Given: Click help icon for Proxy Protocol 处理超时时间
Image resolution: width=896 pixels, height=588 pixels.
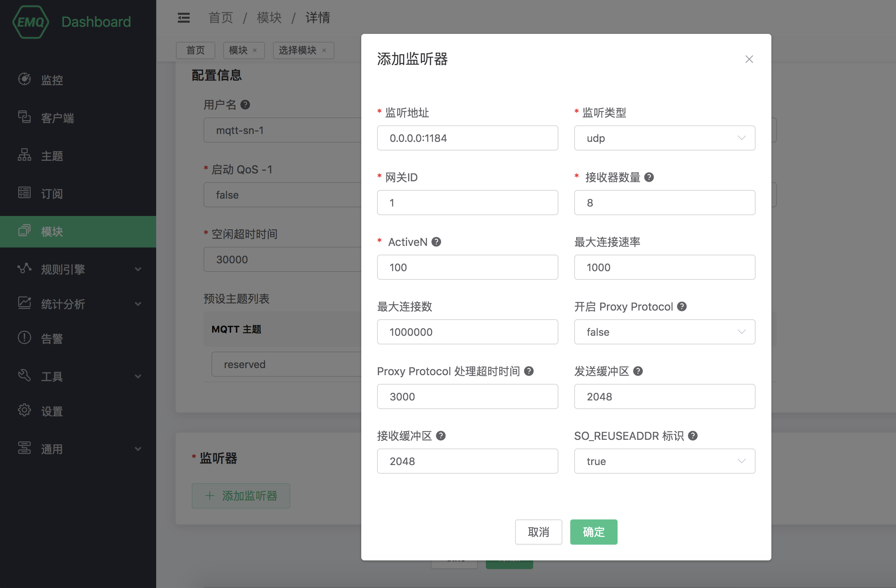Looking at the screenshot, I should 529,371.
